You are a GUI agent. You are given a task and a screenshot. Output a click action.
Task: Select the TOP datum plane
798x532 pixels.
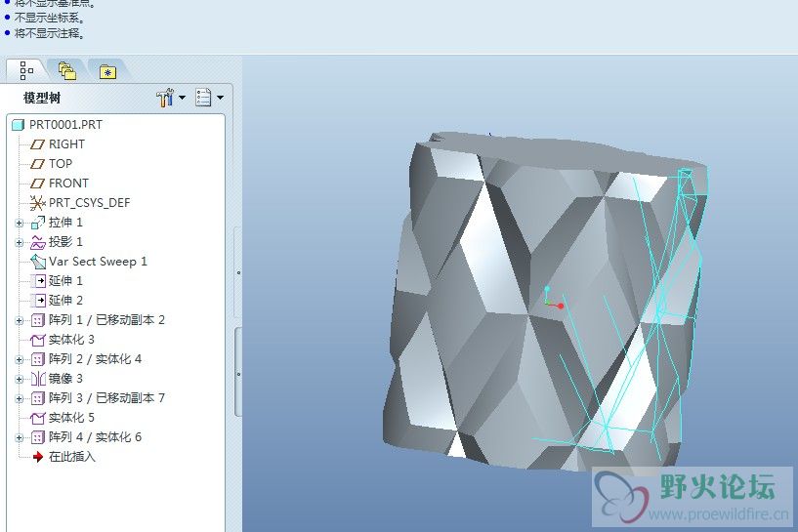pos(61,164)
